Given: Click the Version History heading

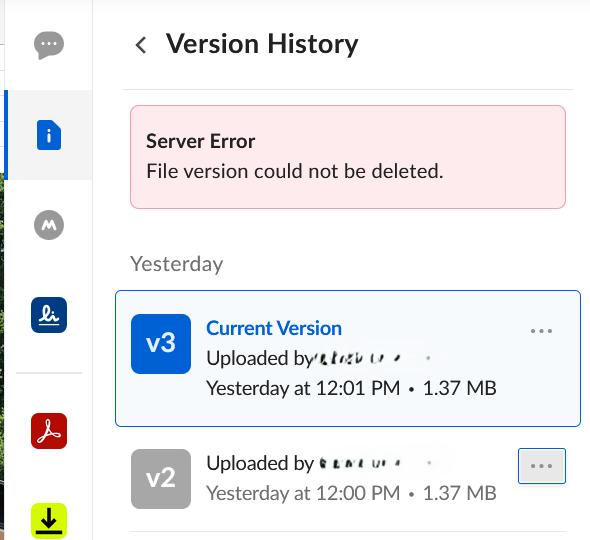Looking at the screenshot, I should point(262,44).
